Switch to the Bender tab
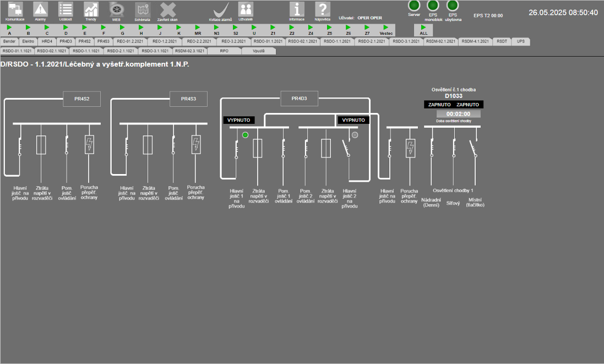Image resolution: width=604 pixels, height=364 pixels. click(x=9, y=41)
